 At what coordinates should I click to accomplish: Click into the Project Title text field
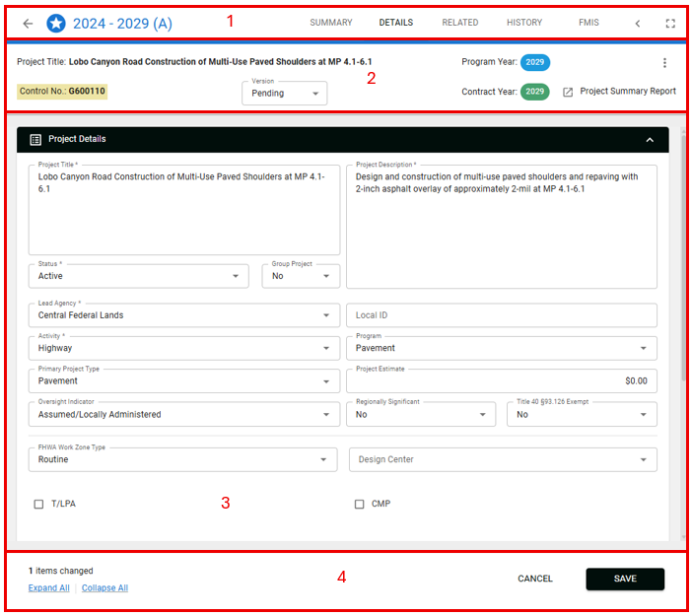click(184, 210)
